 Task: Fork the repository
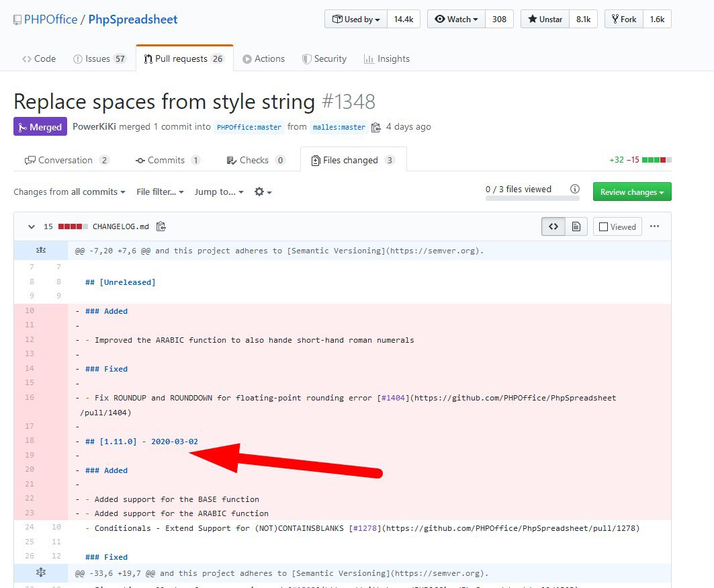[624, 19]
